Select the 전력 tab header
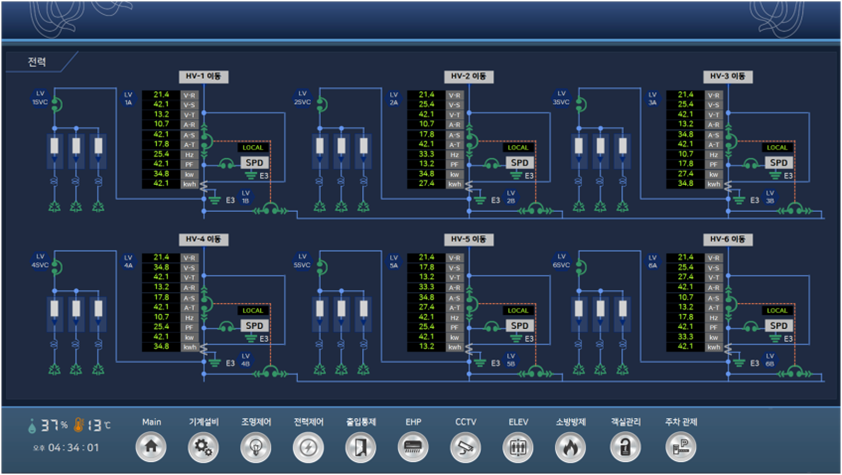The height and width of the screenshot is (475, 842). pos(38,62)
